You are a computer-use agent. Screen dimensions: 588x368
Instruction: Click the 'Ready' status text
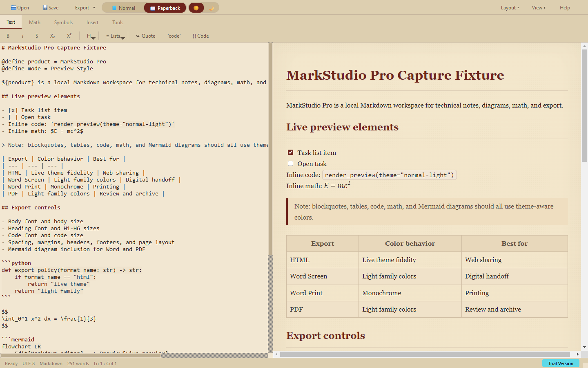[11, 364]
